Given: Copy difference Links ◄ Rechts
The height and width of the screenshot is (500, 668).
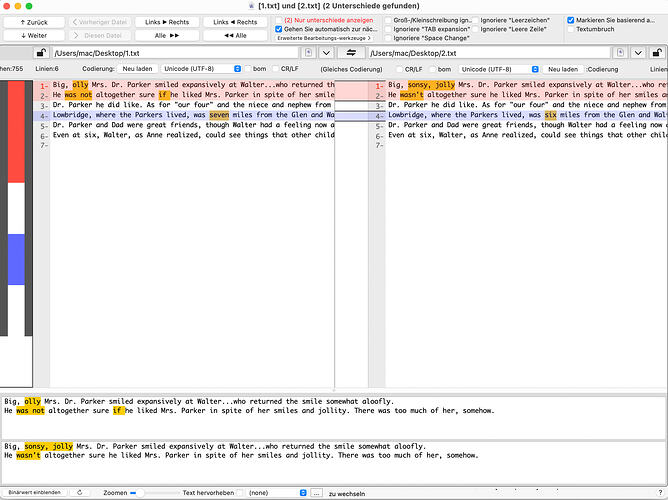Looking at the screenshot, I should click(x=235, y=22).
